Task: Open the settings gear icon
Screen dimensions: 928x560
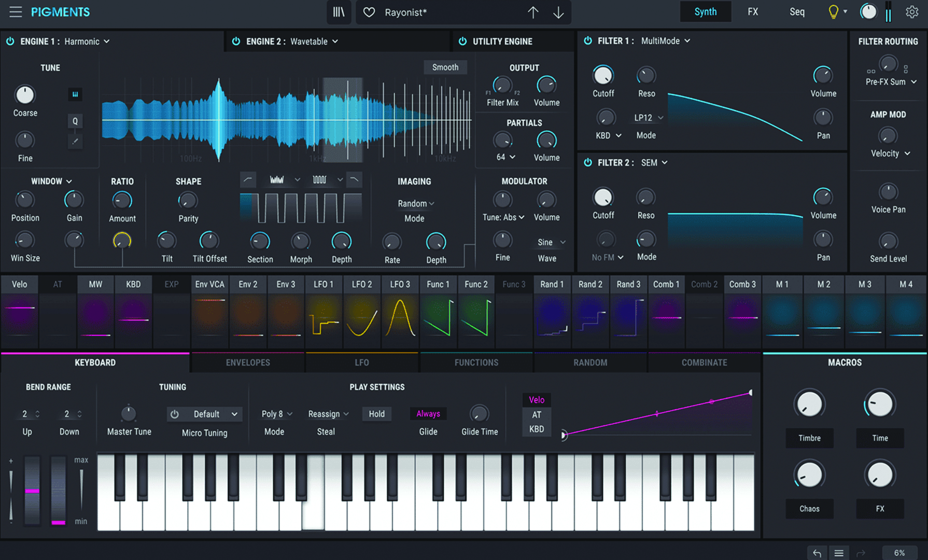Action: point(912,12)
